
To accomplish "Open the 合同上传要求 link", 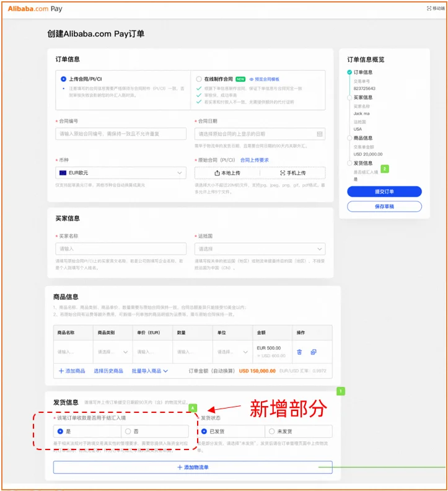I will [x=255, y=160].
